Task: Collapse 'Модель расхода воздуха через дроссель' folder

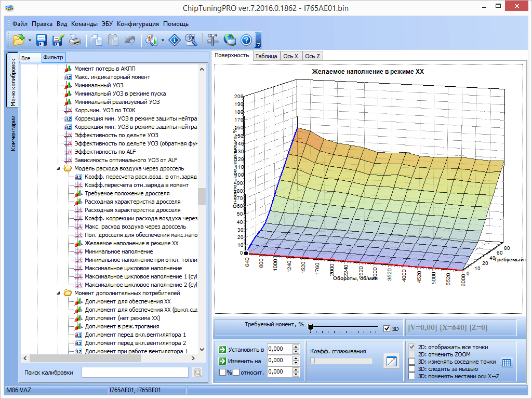Action: pyautogui.click(x=58, y=168)
